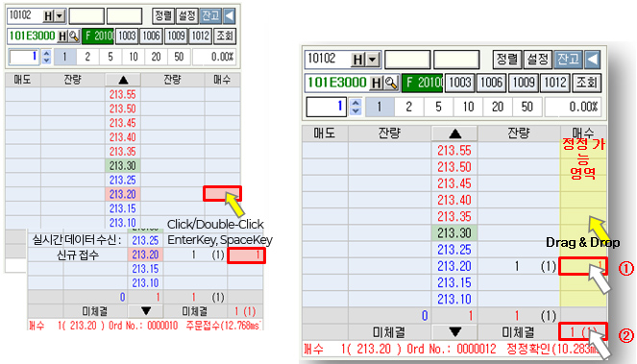
Task: Click the up-triangle price header in right panel
Action: coord(454,133)
